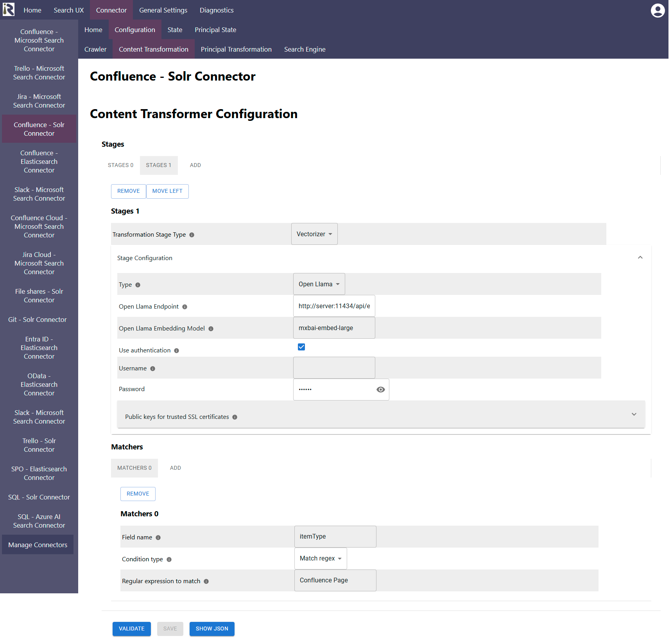Screen dimensions: 672x643
Task: Open SPO - Elasticsearch Connector
Action: [x=39, y=473]
